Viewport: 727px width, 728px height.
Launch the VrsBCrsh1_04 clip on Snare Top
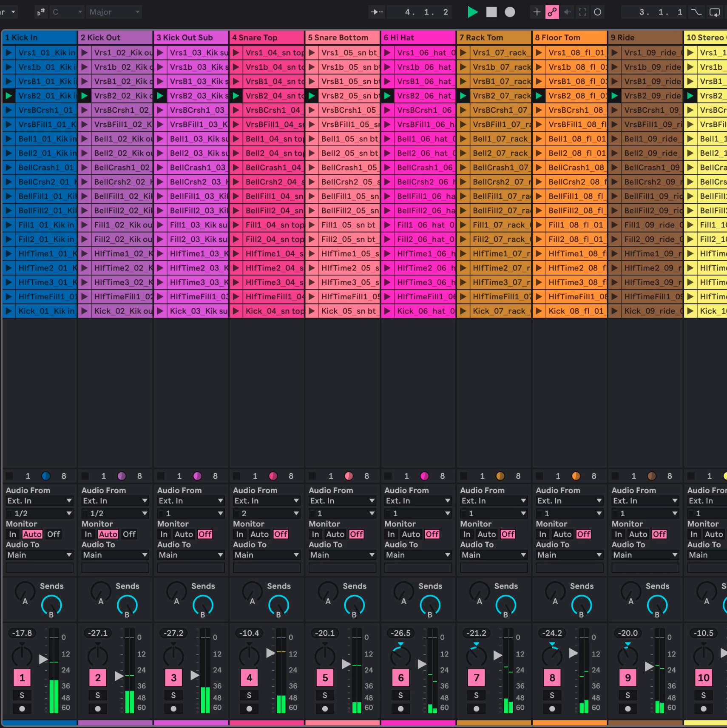[236, 110]
